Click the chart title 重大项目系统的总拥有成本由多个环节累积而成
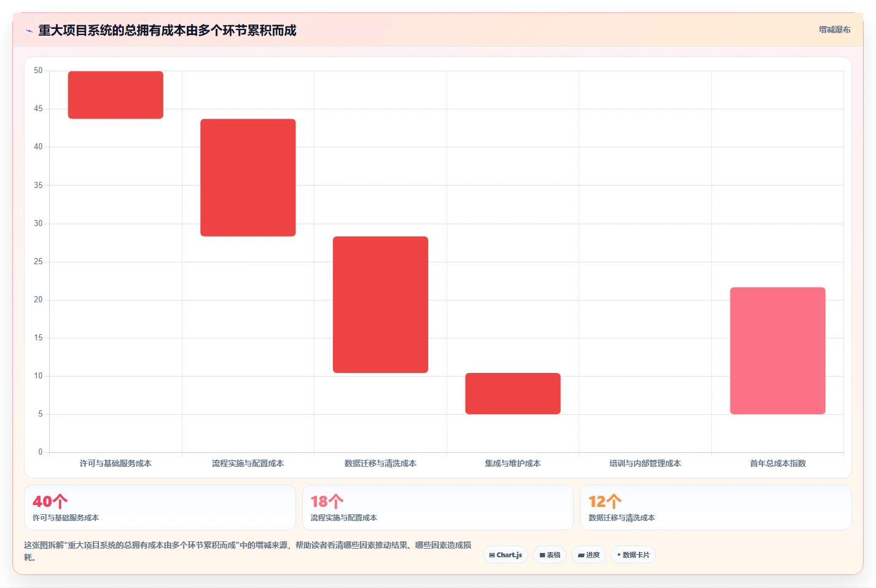876x588 pixels. coord(167,31)
